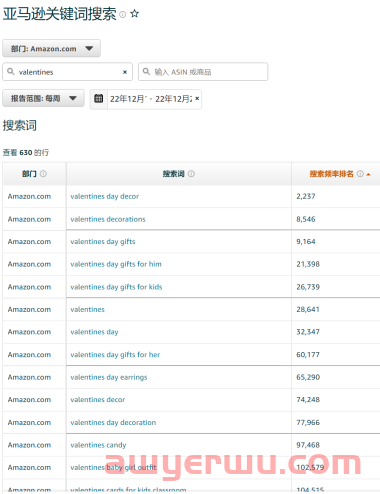The width and height of the screenshot is (380, 494).
Task: Focus the valentines keyword search box
Action: pyautogui.click(x=67, y=72)
